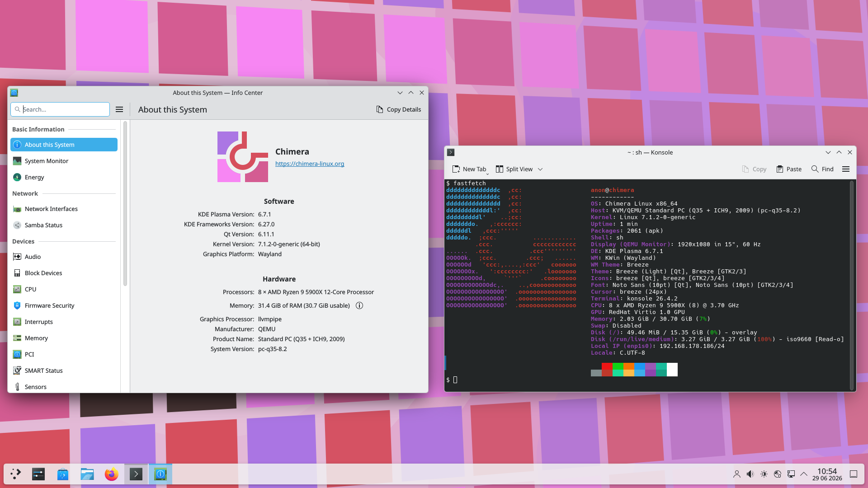Open the PCI devices page
The width and height of the screenshot is (868, 488).
click(x=64, y=354)
